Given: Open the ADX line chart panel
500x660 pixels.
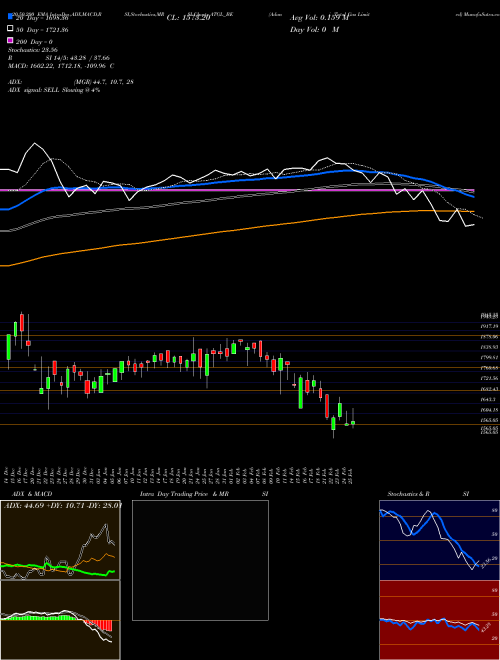Looking at the screenshot, I should (60, 540).
